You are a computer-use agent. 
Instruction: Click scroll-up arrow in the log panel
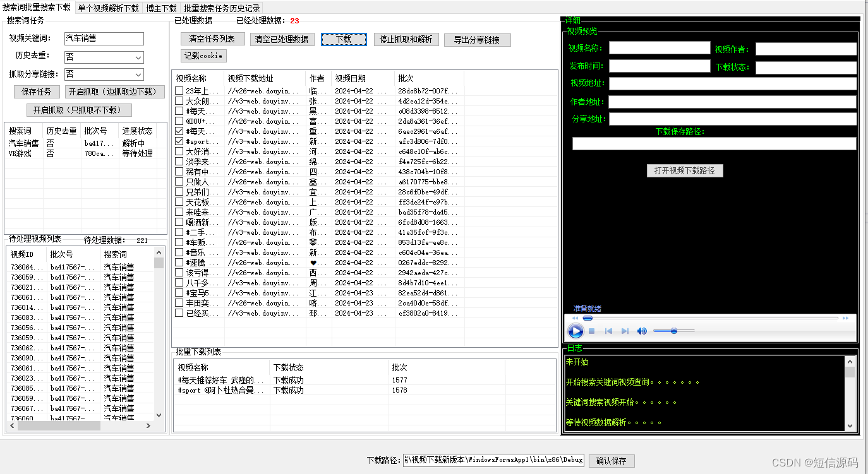click(x=850, y=362)
